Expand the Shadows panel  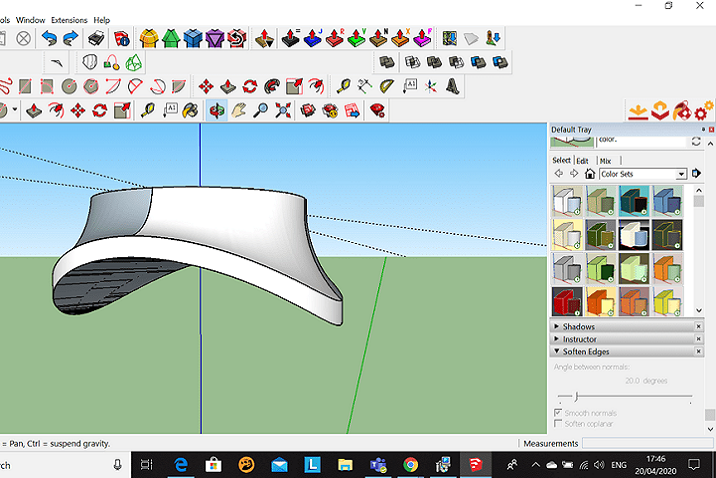[578, 327]
